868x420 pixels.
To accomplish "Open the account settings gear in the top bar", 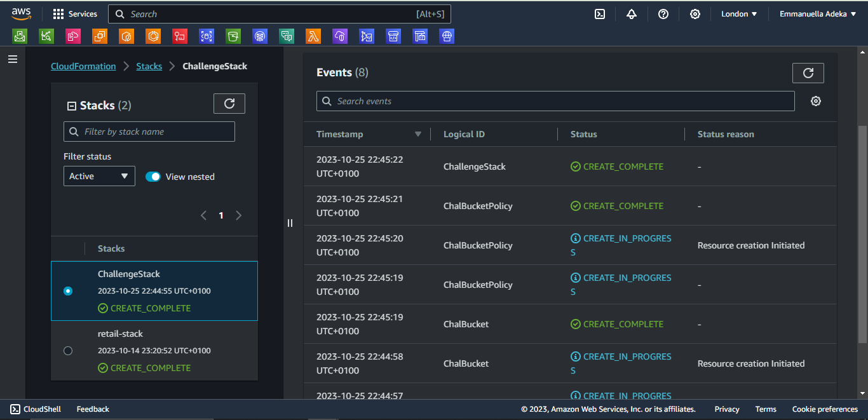I will (x=695, y=13).
